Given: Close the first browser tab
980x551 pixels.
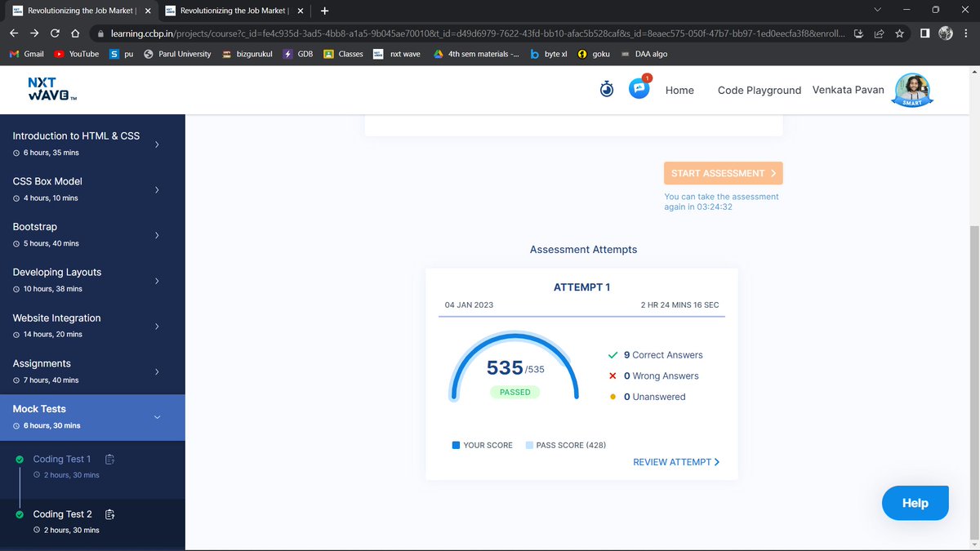Looking at the screenshot, I should click(148, 11).
